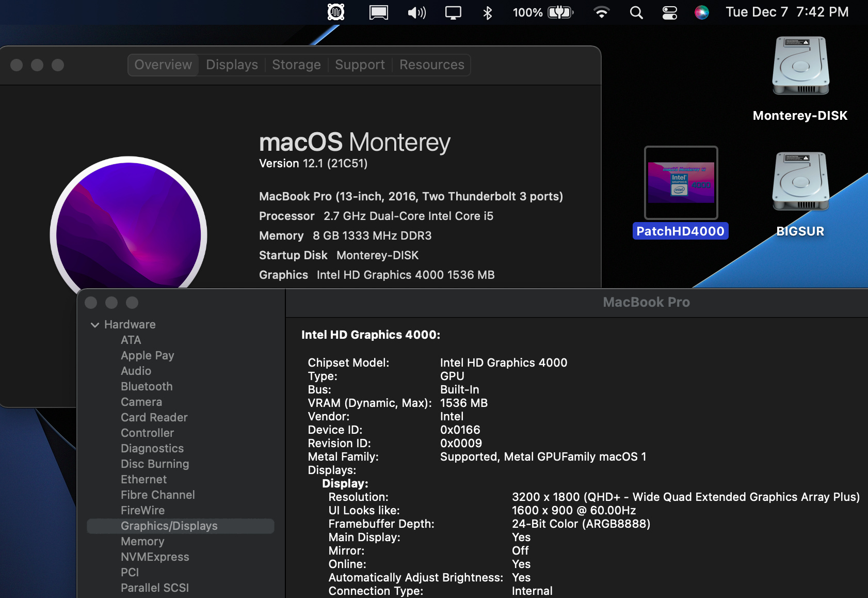Open Control Center icon in menu bar
This screenshot has height=598, width=868.
tap(670, 12)
